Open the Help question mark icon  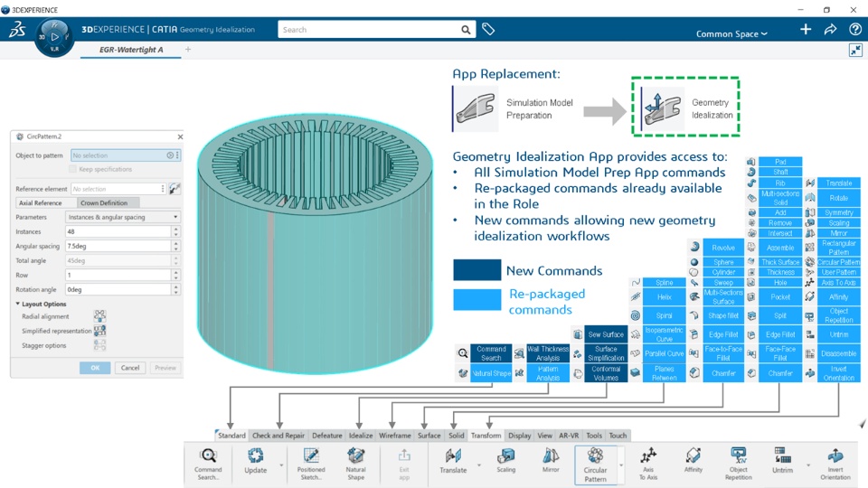(x=854, y=29)
